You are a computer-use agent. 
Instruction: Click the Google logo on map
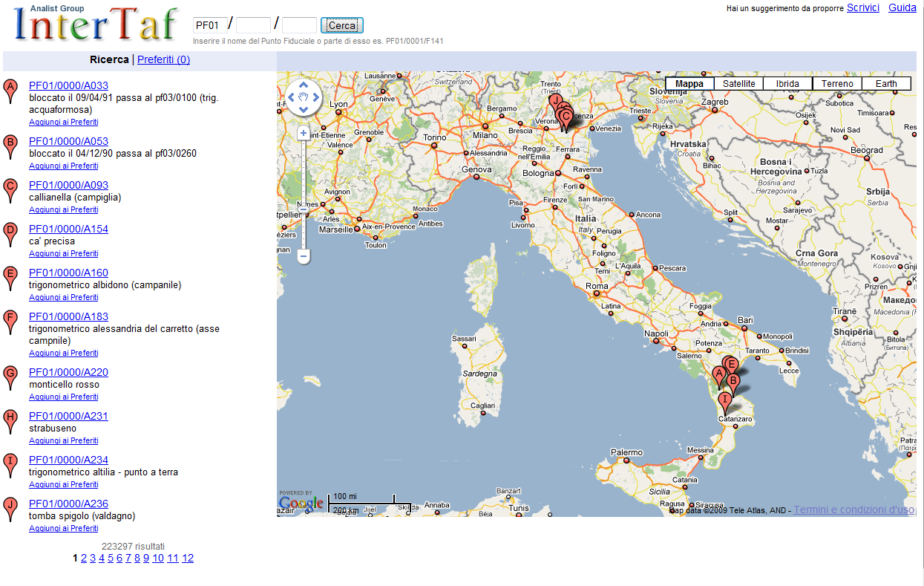tap(301, 504)
